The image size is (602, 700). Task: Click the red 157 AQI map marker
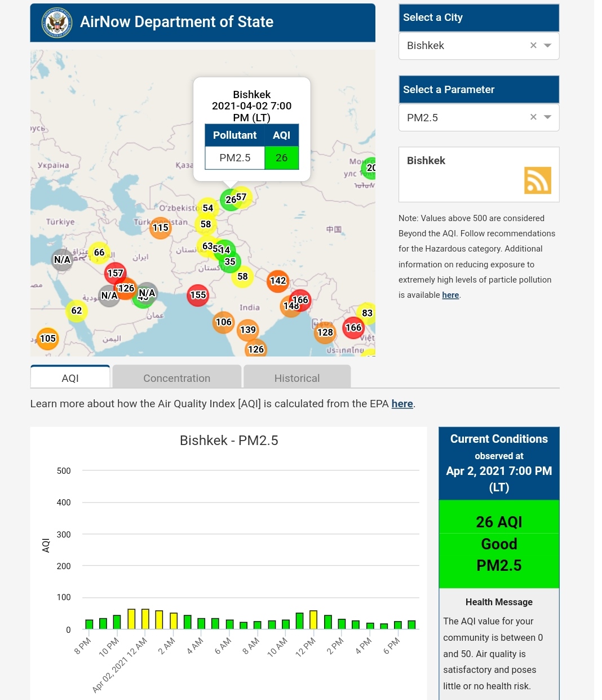tap(115, 274)
